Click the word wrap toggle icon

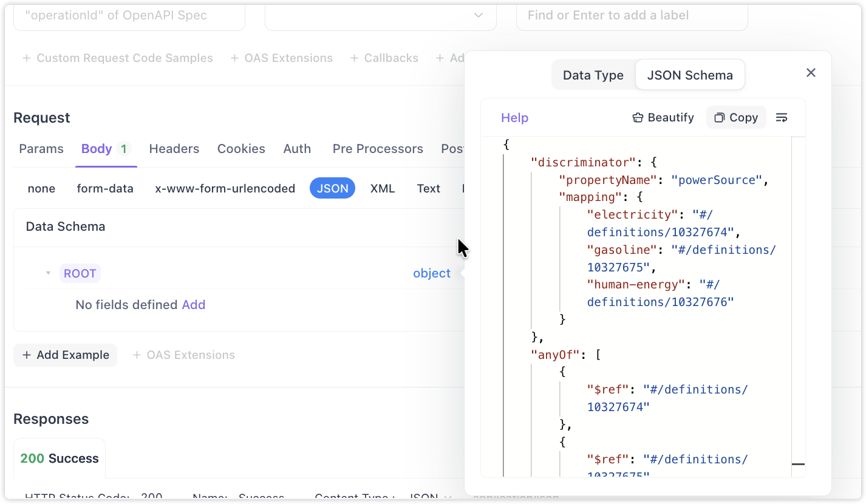[x=782, y=118]
